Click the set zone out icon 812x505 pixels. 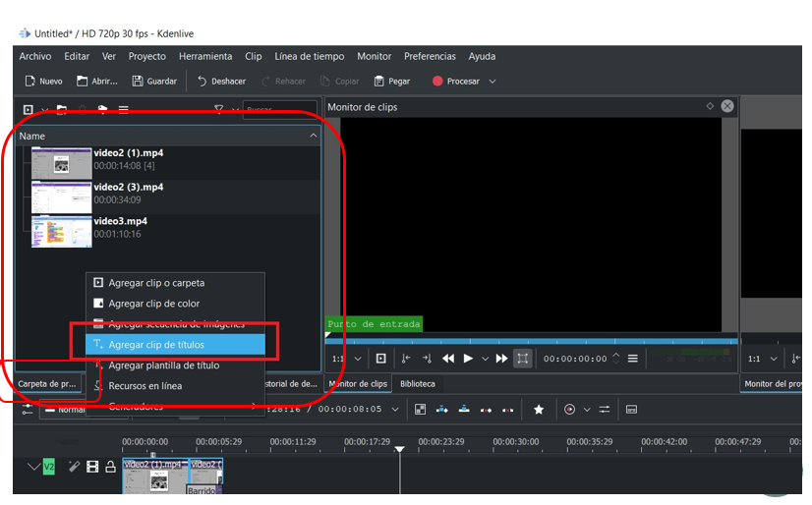tap(427, 359)
